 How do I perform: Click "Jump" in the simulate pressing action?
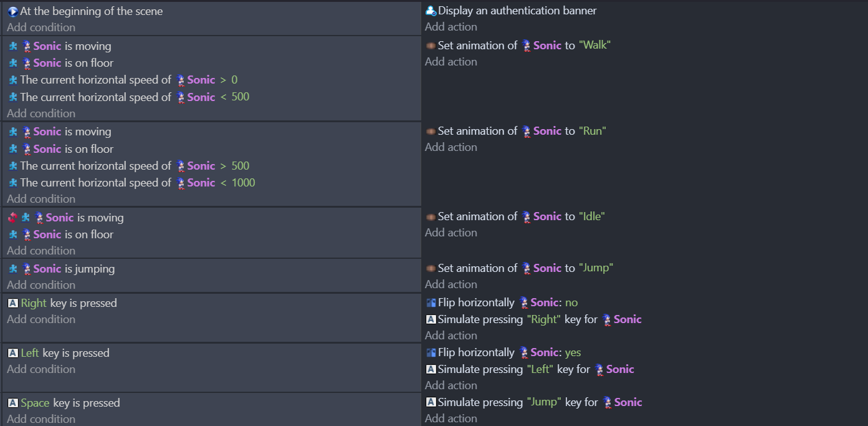tap(545, 402)
